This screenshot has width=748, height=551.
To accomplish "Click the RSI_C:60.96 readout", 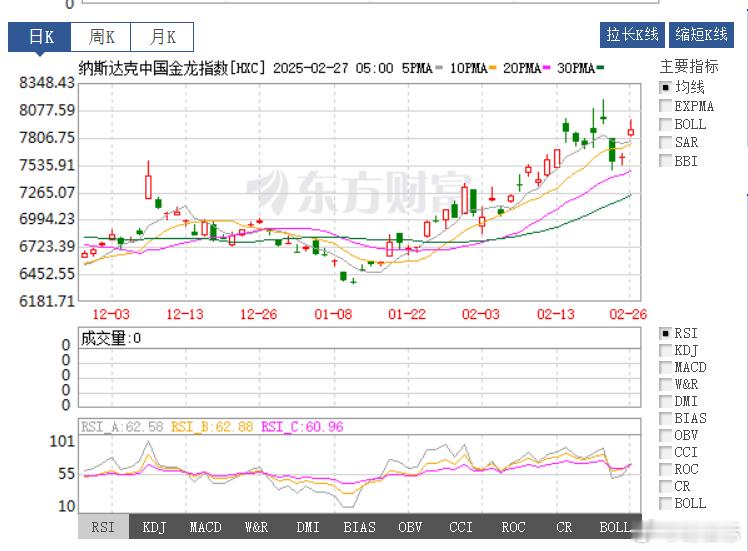I will click(302, 426).
